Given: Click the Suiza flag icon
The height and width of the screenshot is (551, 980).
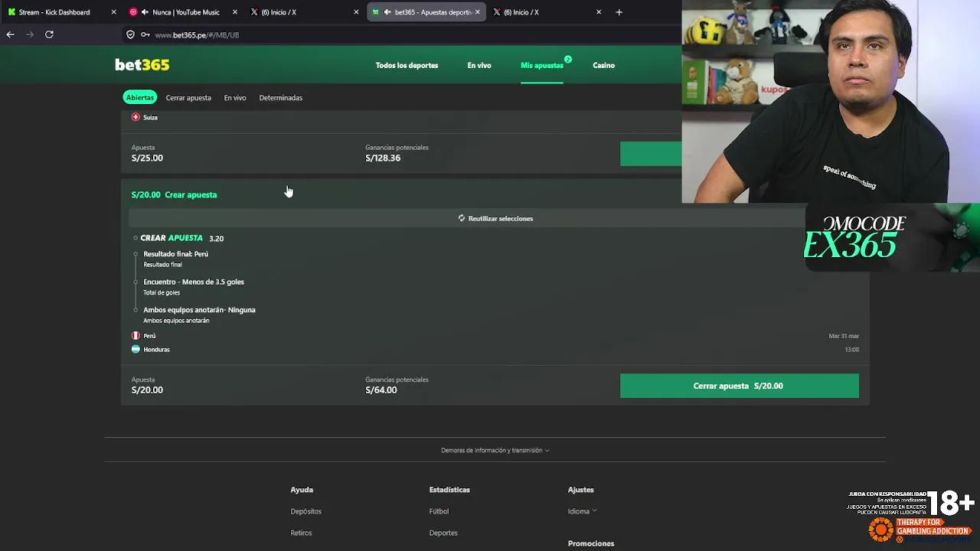Looking at the screenshot, I should (136, 117).
